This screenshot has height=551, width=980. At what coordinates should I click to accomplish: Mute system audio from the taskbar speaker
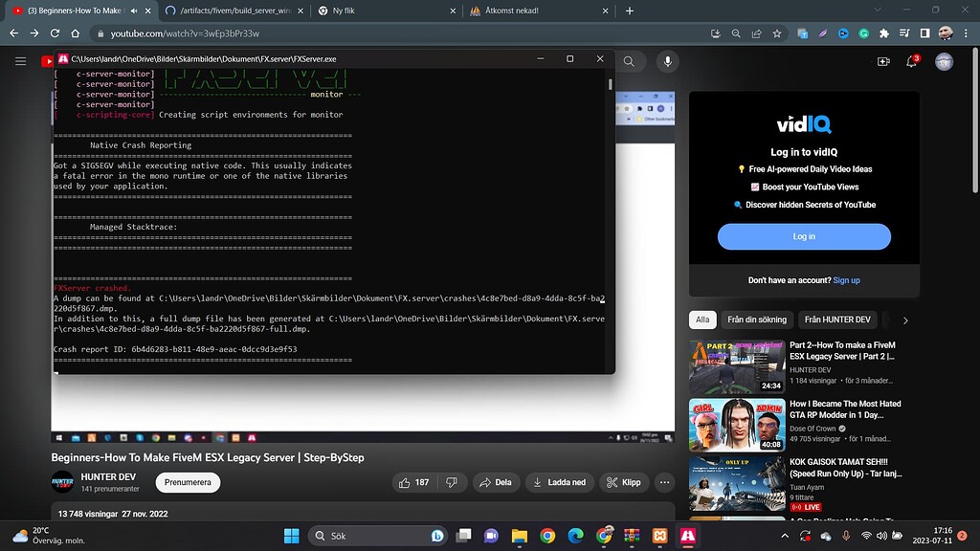coord(880,536)
